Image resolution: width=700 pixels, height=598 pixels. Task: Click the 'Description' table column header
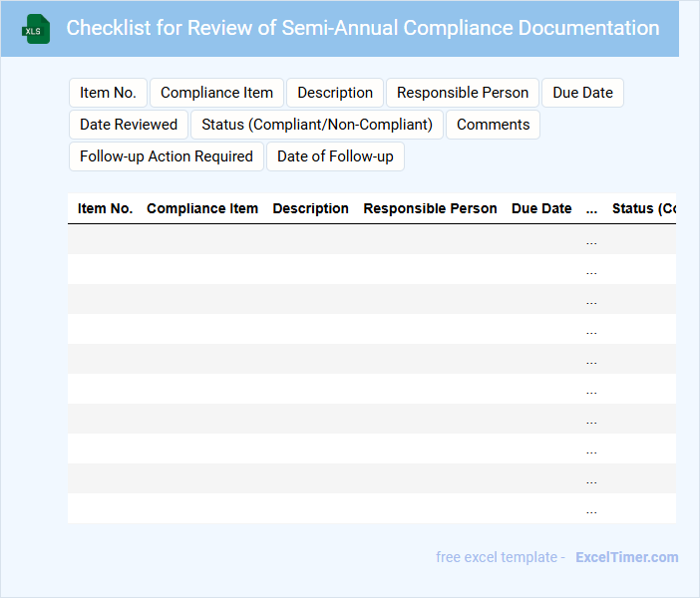tap(310, 208)
